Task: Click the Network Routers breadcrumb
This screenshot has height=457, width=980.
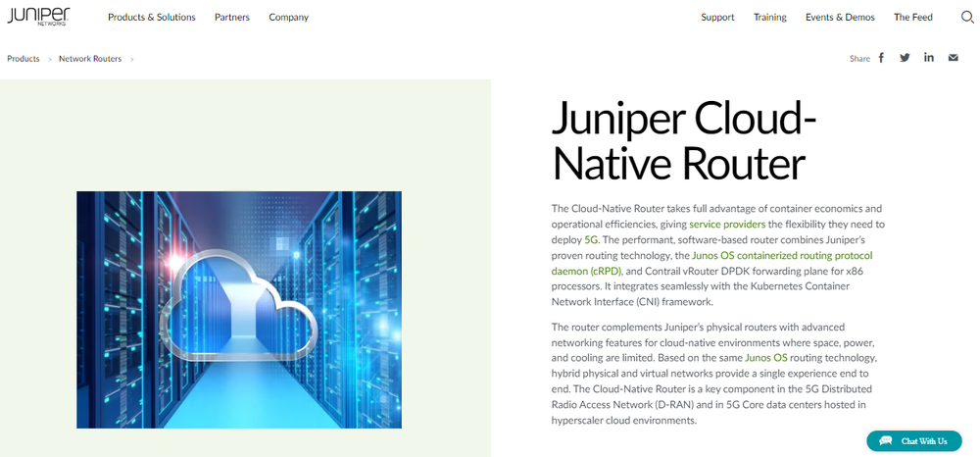Action: coord(90,59)
